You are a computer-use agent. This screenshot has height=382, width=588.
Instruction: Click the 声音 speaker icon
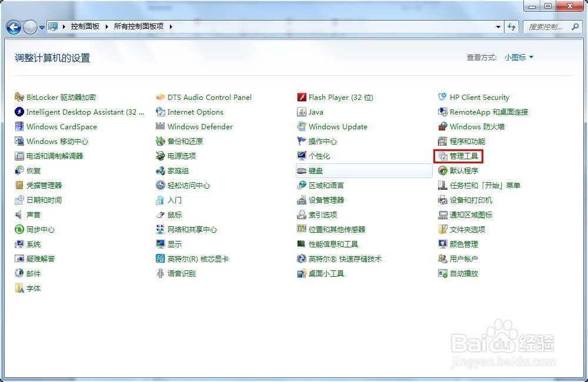coord(18,215)
